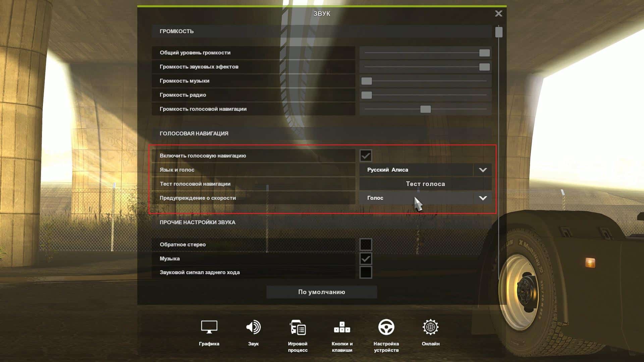Enable Обратное стерео checkbox
The width and height of the screenshot is (644, 362).
click(366, 244)
